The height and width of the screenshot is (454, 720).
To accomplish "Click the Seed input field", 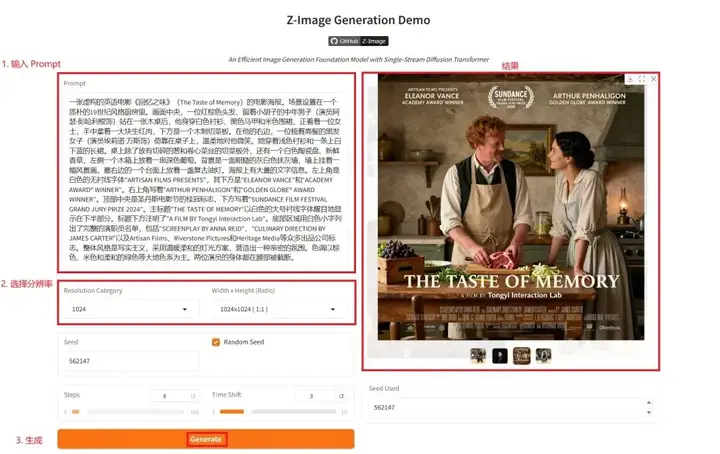I will [131, 361].
